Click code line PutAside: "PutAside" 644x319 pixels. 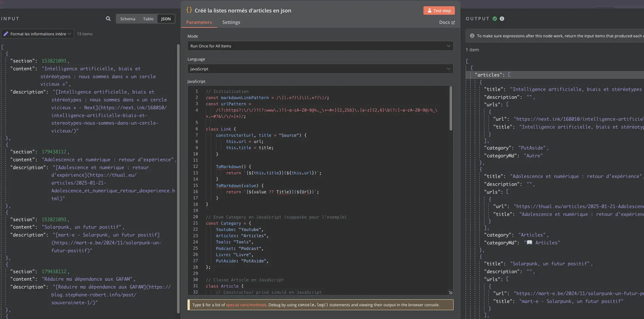point(242,261)
